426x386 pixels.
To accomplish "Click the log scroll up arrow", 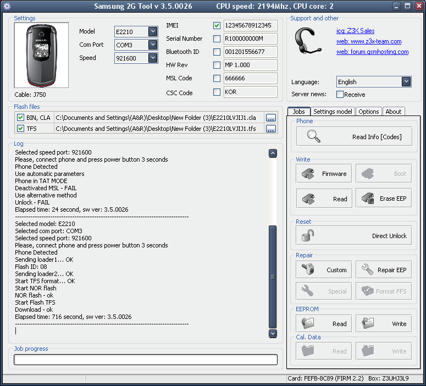I will click(x=273, y=153).
